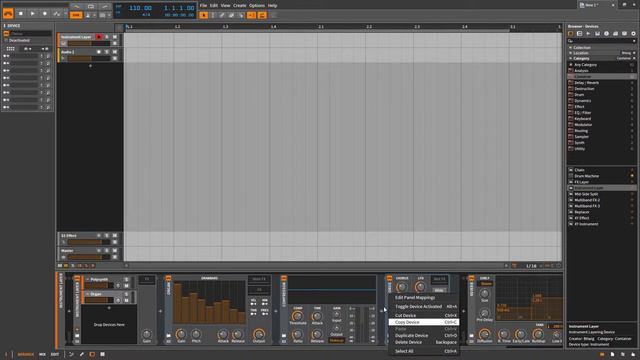Screen dimensions: 640x360
Task: Select Dynamics category in browser
Action: tap(602, 100)
